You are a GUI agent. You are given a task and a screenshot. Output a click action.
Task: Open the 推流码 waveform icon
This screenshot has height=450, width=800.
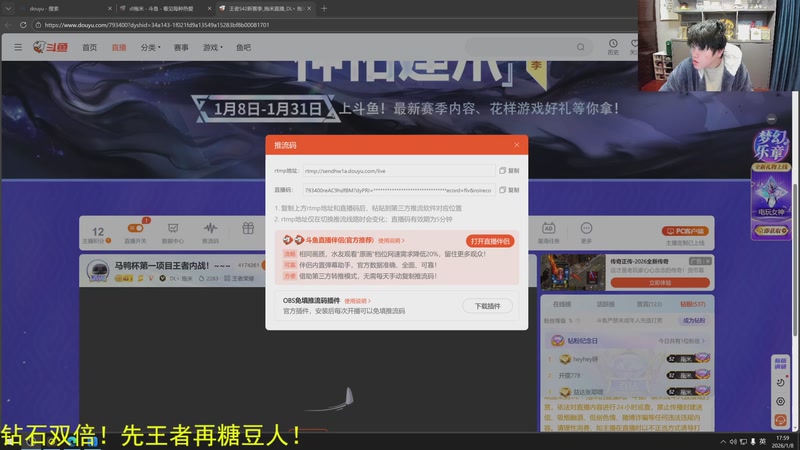click(x=210, y=232)
